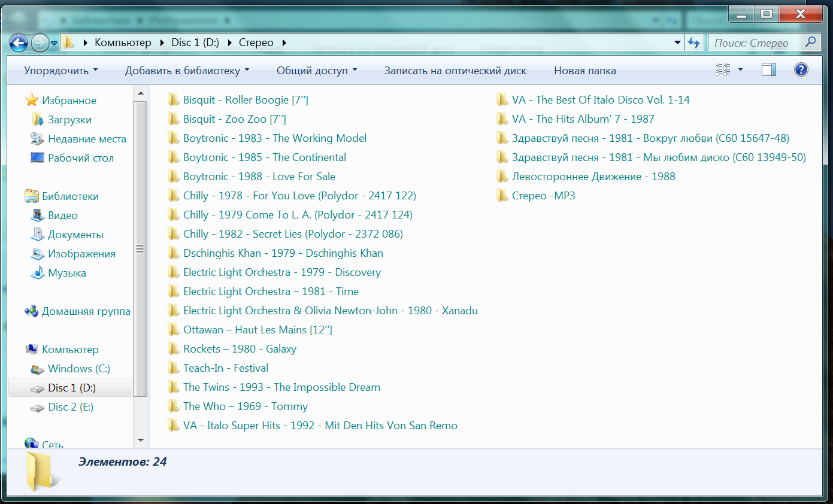Screen dimensions: 833x504
Task: Select folder icon of 'Bisquit - Roller Boogie [7'']'
Action: 174,100
